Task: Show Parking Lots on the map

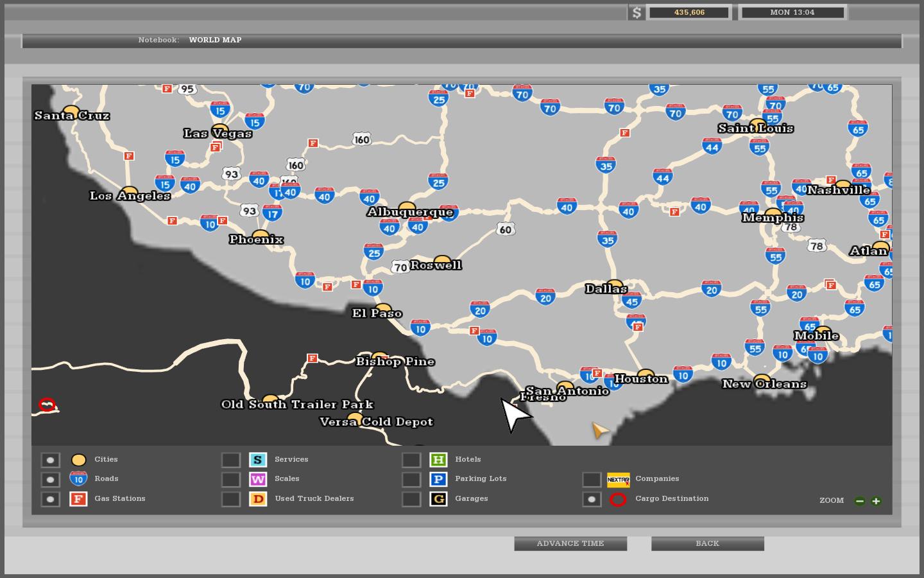Action: click(x=411, y=480)
